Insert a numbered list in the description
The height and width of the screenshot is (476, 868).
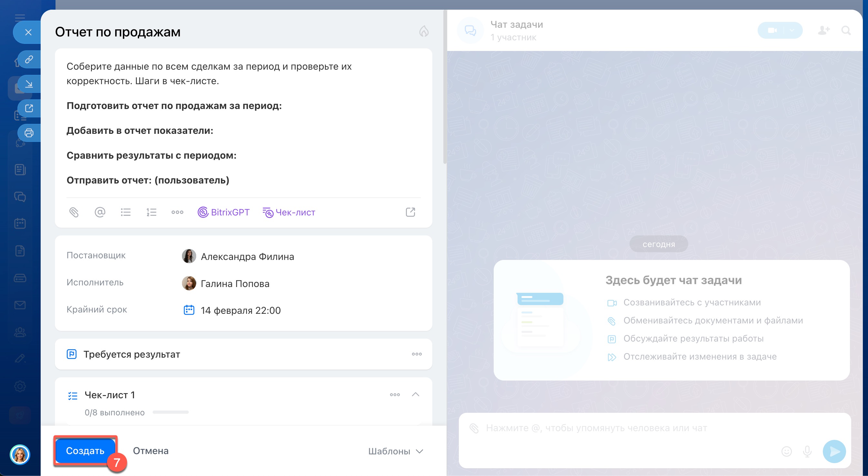coord(151,212)
